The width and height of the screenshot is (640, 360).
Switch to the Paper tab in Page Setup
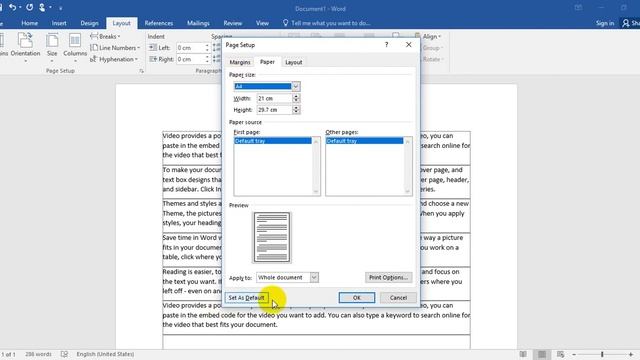267,62
